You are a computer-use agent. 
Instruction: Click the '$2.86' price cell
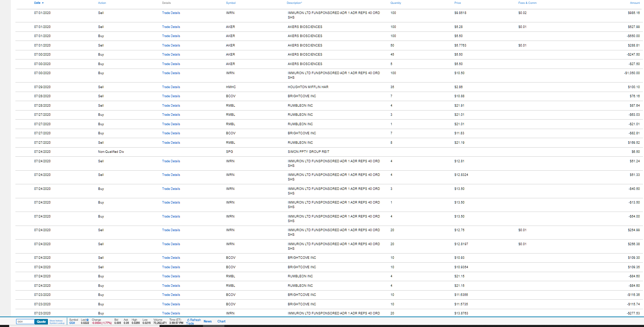[458, 87]
